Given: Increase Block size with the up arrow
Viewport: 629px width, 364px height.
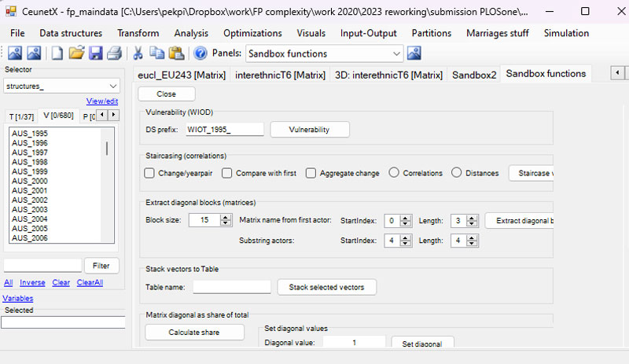Looking at the screenshot, I should coord(226,218).
